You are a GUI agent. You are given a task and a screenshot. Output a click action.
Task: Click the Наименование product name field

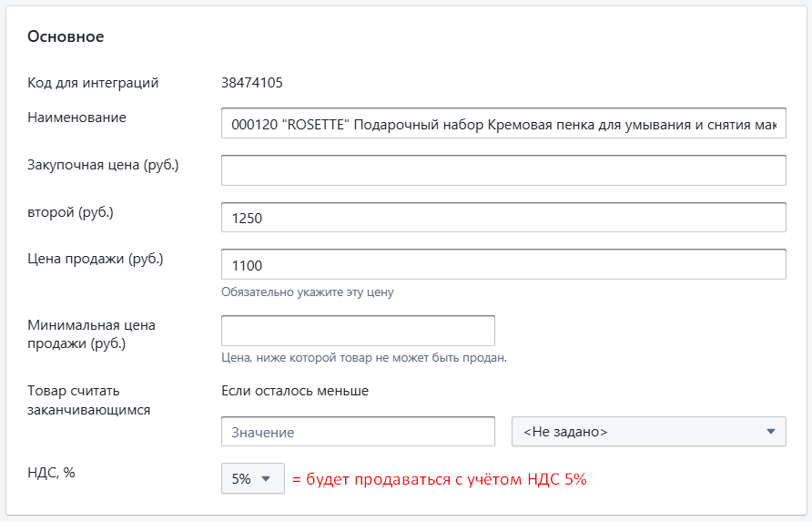(503, 123)
